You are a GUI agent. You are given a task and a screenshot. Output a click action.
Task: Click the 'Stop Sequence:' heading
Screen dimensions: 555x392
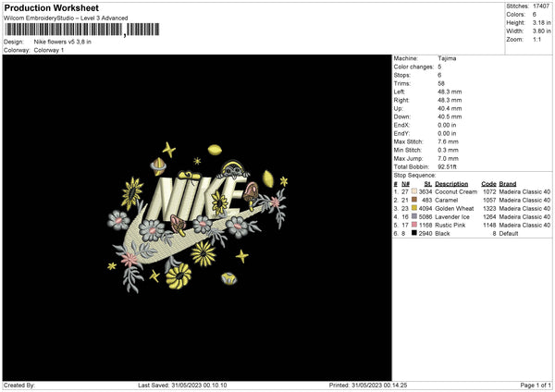414,176
